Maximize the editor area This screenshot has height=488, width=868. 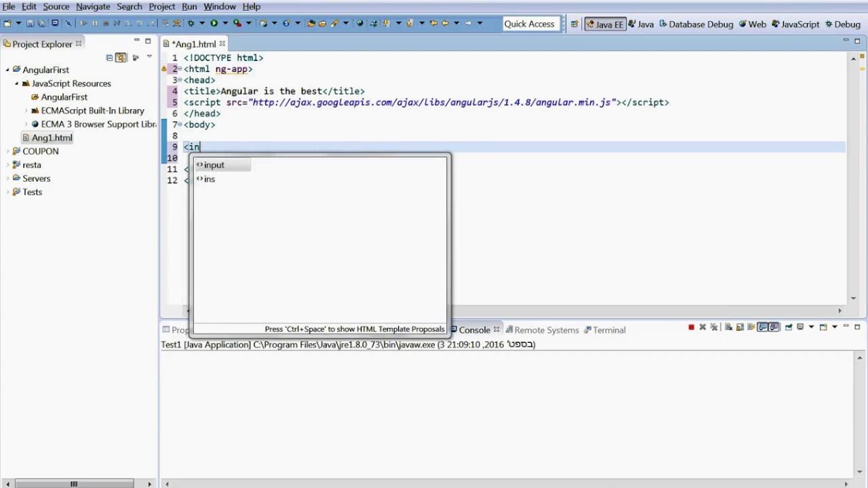pyautogui.click(x=858, y=41)
